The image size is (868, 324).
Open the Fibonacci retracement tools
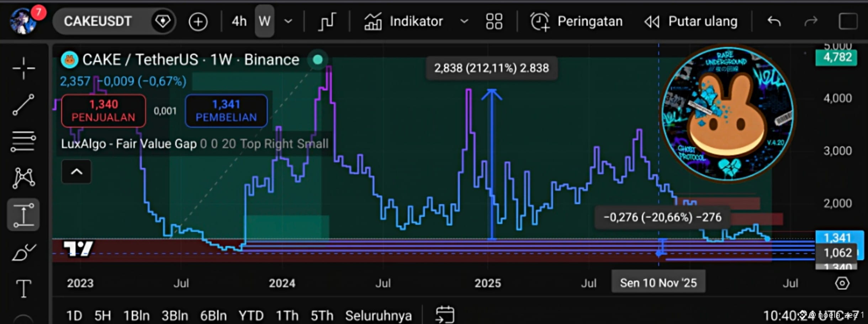(x=23, y=141)
